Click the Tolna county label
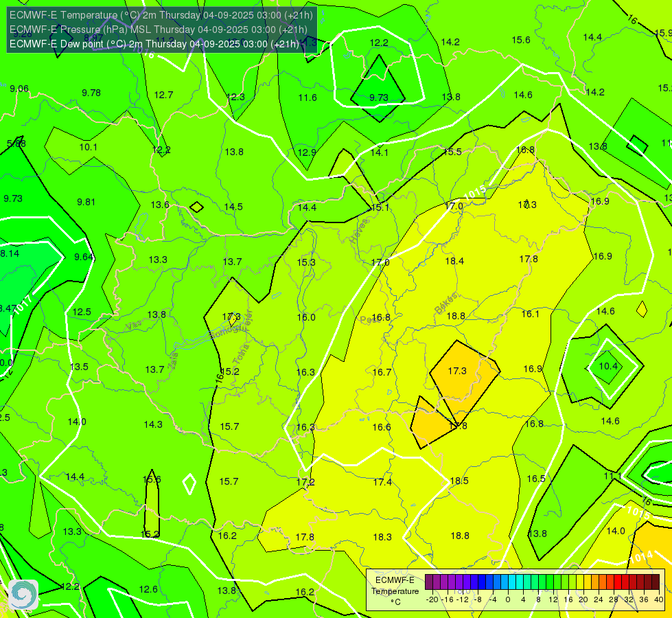Image resolution: width=672 pixels, height=618 pixels. (241, 354)
